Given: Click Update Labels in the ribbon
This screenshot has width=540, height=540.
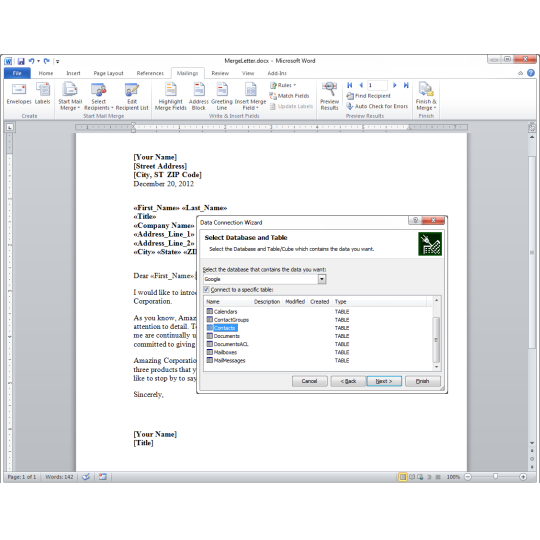Looking at the screenshot, I should [x=291, y=106].
